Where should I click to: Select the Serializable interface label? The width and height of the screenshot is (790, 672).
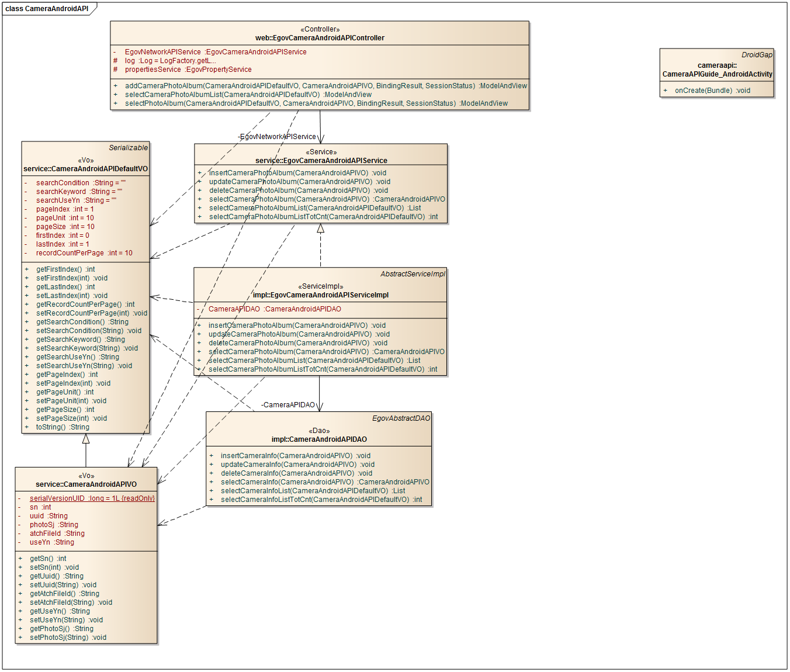click(128, 148)
